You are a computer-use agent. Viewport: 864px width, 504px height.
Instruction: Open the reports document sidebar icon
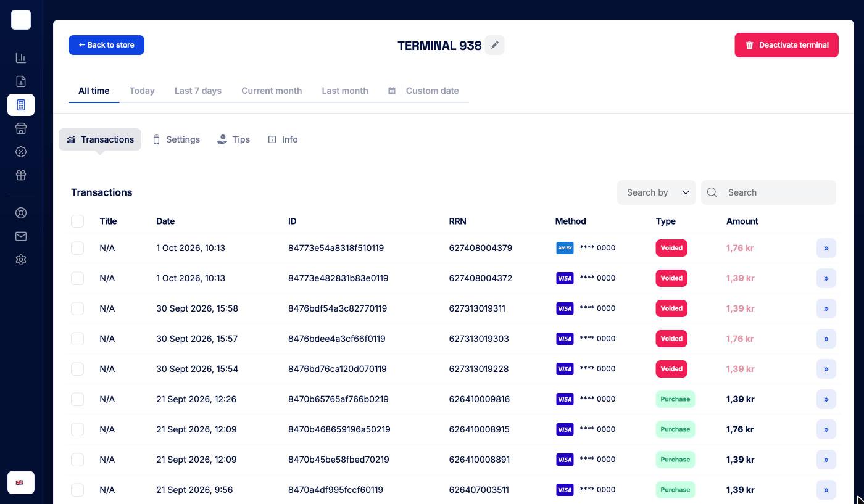tap(20, 81)
